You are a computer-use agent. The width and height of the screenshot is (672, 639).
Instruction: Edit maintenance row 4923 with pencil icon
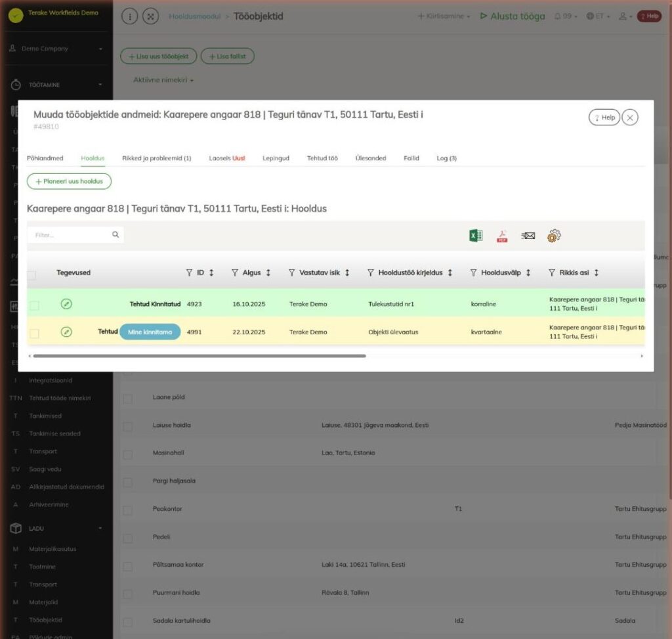(66, 303)
